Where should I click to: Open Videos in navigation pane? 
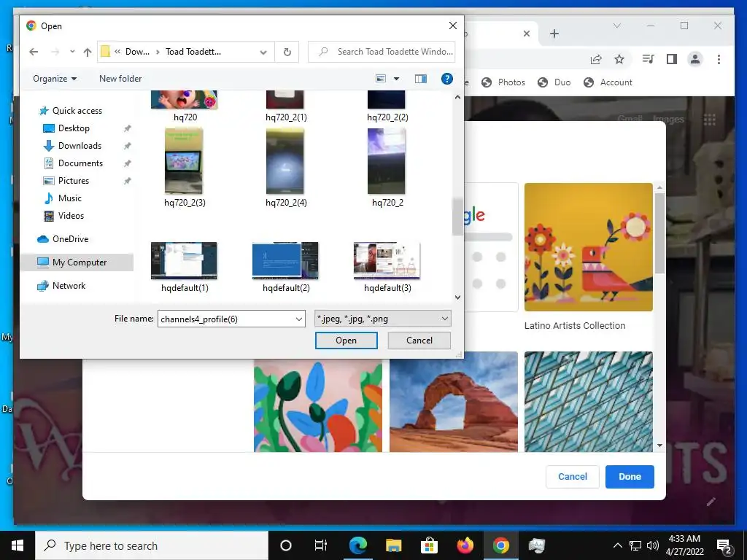point(71,216)
